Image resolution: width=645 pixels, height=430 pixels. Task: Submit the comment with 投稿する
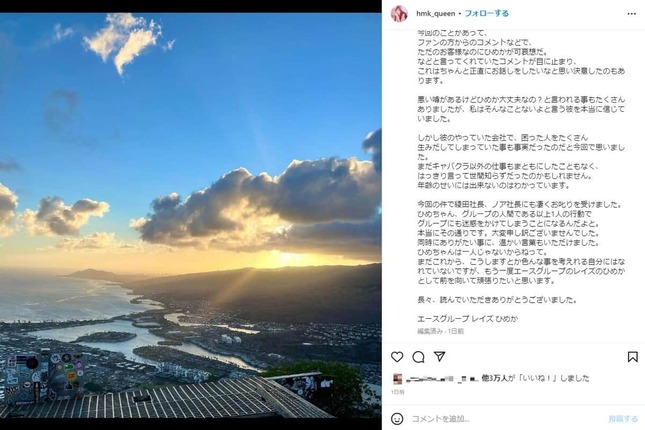point(623,419)
